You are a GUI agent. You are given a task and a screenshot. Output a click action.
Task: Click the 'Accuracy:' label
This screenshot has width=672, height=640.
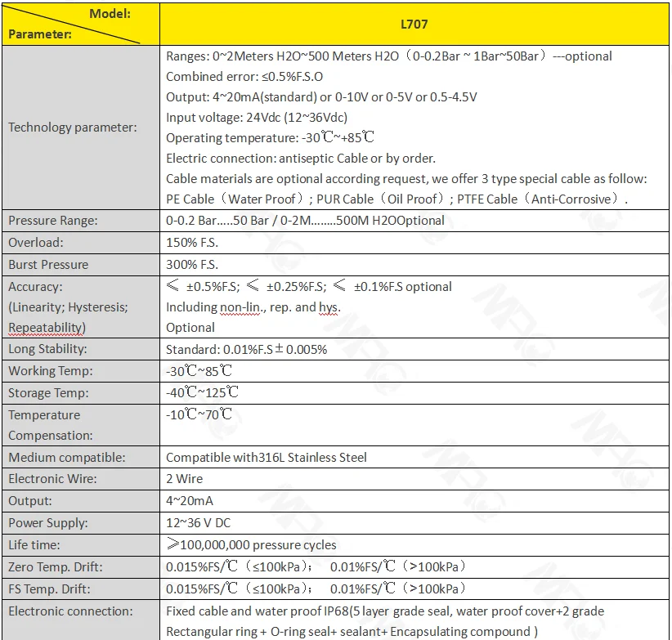(35, 287)
